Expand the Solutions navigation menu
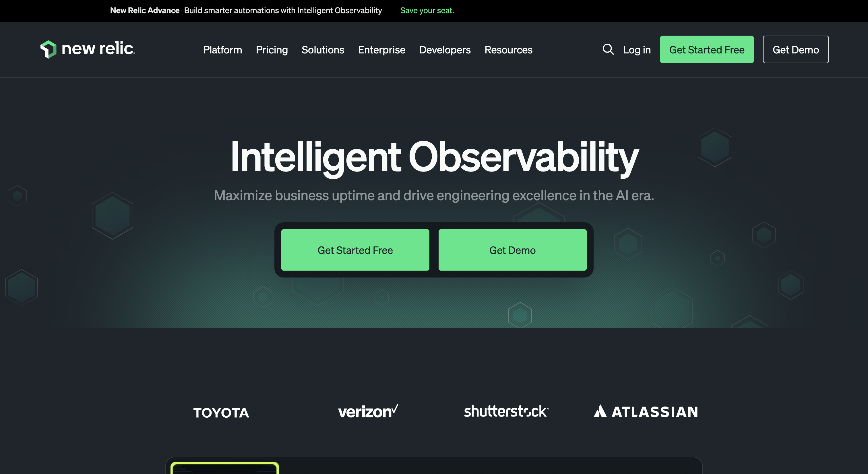 click(x=322, y=50)
